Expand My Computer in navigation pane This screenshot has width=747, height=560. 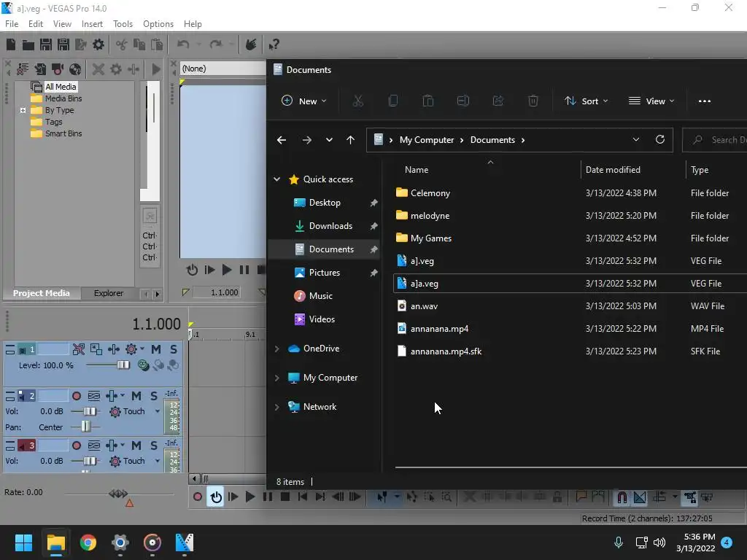276,378
